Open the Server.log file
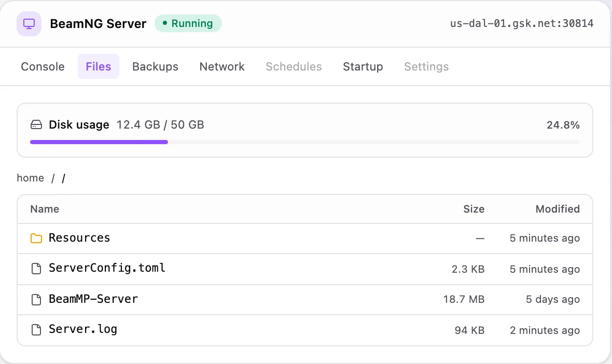 point(83,330)
